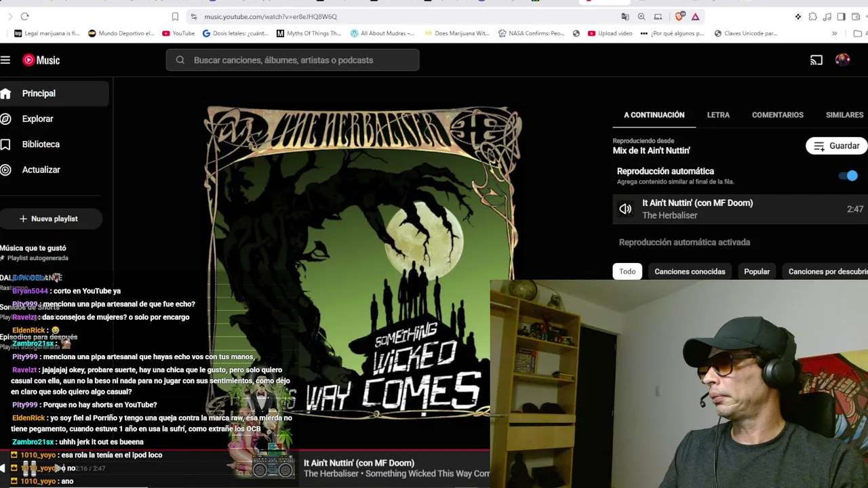Open the All About Mudras bookmark
Viewport: 868px width, 488px height.
pos(382,33)
